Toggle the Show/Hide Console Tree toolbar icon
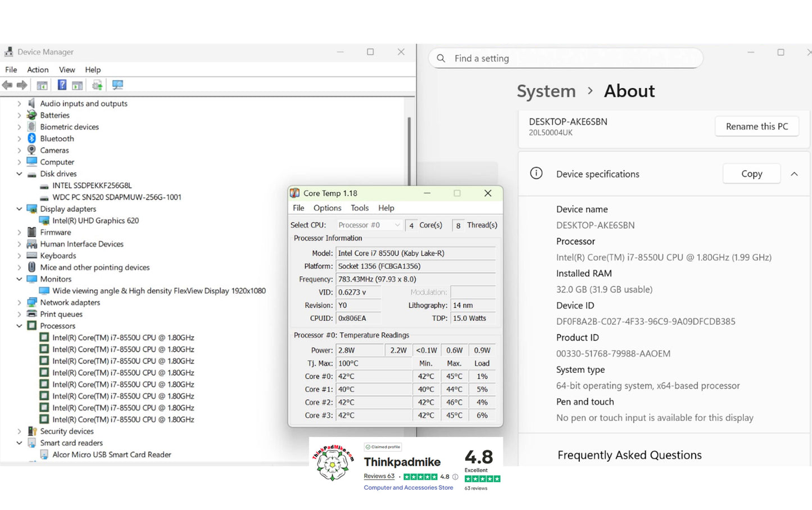 coord(42,85)
